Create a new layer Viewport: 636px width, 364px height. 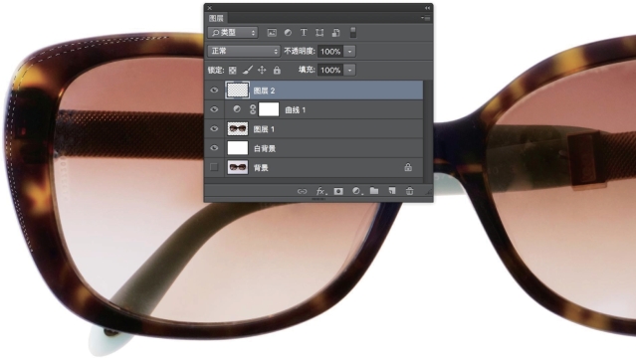click(x=392, y=191)
